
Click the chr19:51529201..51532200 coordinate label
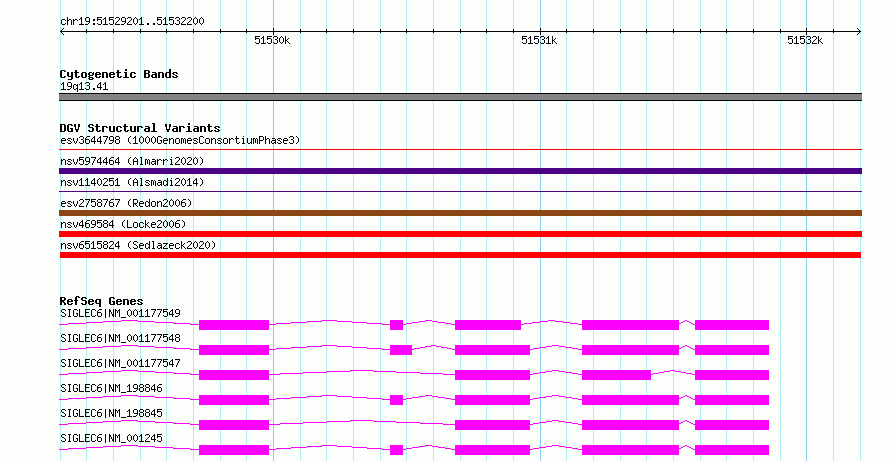(132, 21)
